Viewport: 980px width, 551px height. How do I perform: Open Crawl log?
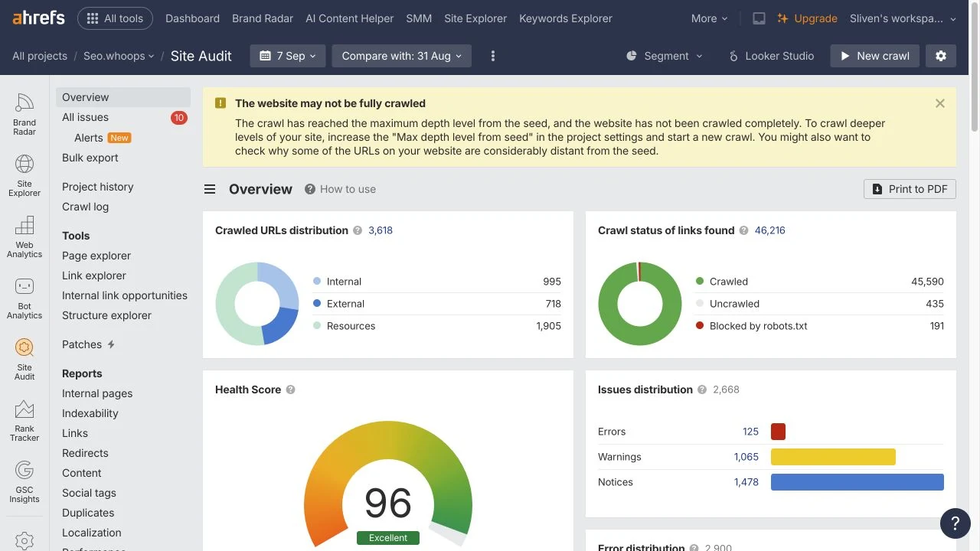(x=85, y=207)
